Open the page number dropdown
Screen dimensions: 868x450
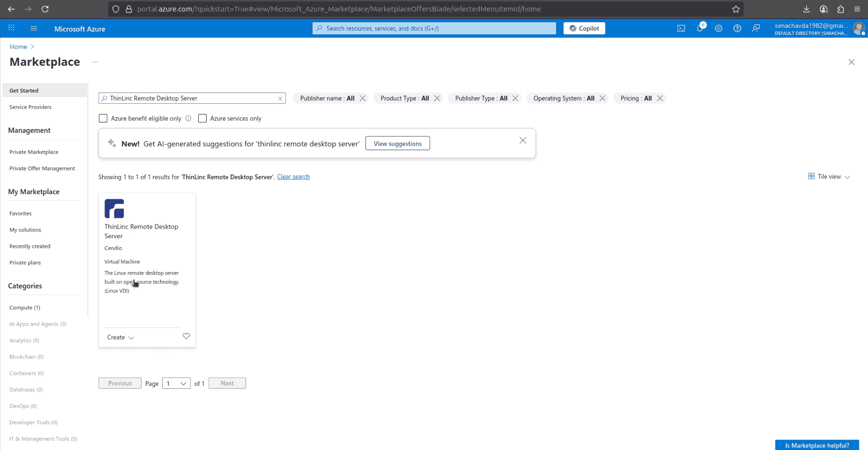coord(176,383)
